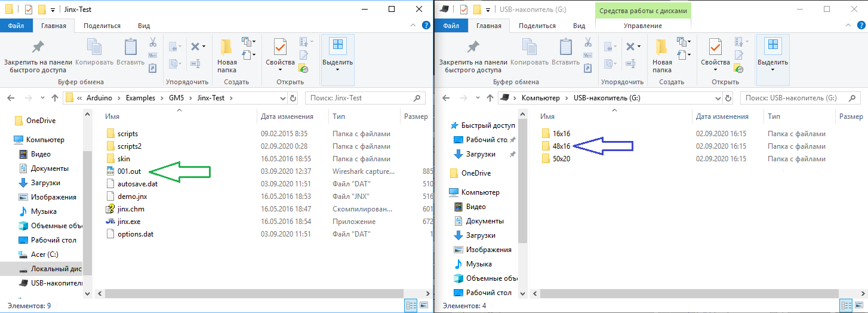Click Examples in Jinx-Test address breadcrumb

coord(141,98)
